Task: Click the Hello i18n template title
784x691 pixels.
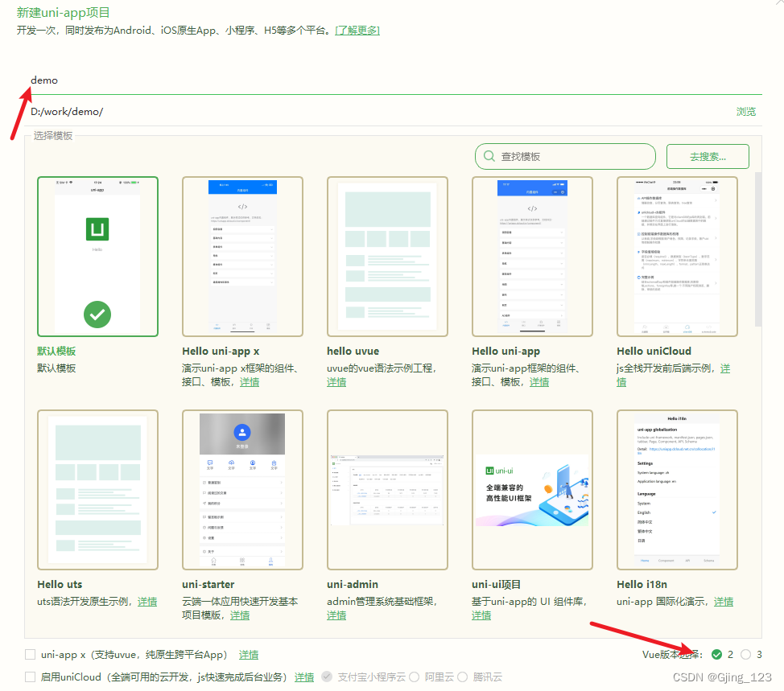Action: [x=642, y=585]
